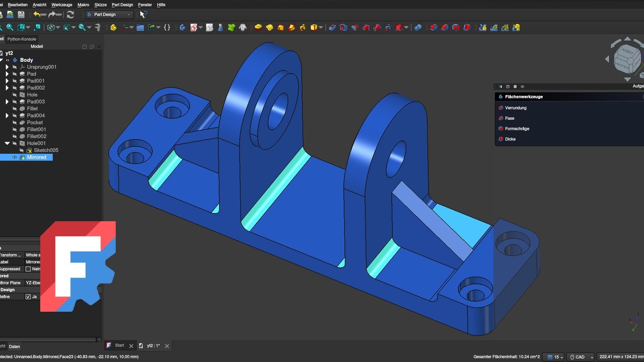Image resolution: width=644 pixels, height=362 pixels.
Task: Expand the Ursprung001 tree node
Action: 7,67
